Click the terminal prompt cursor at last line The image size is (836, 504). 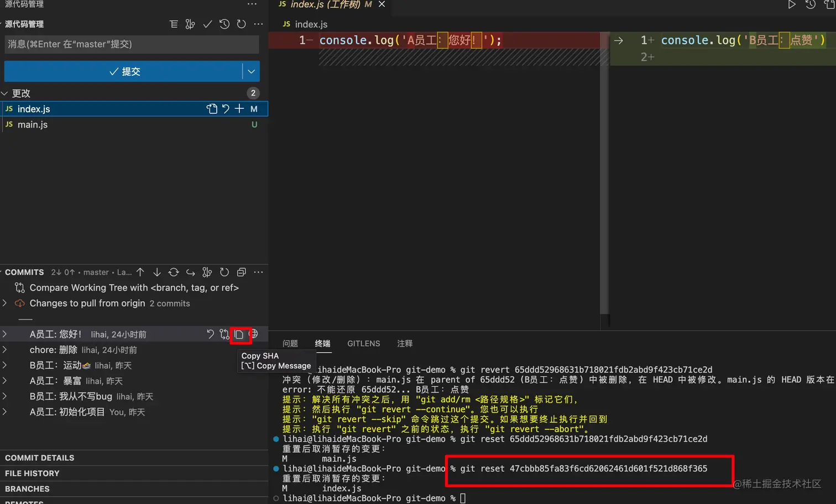[463, 498]
